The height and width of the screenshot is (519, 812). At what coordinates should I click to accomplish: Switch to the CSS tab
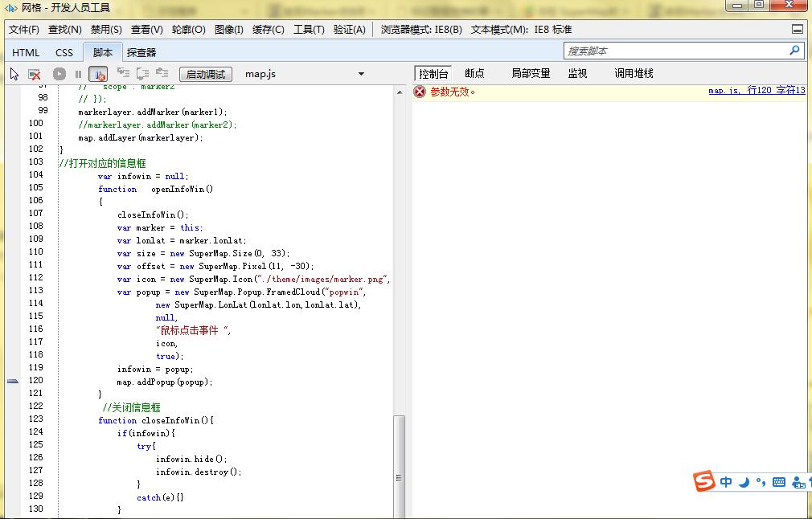(64, 52)
